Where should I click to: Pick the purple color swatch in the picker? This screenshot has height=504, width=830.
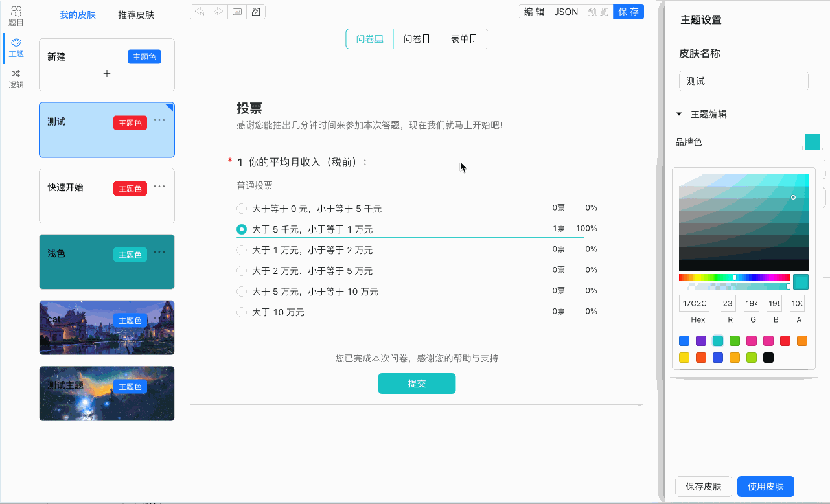point(701,340)
